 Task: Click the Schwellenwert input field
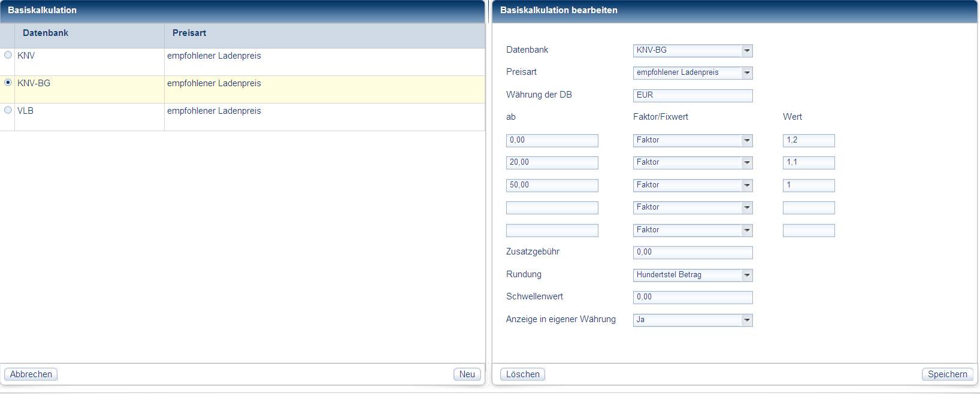692,298
